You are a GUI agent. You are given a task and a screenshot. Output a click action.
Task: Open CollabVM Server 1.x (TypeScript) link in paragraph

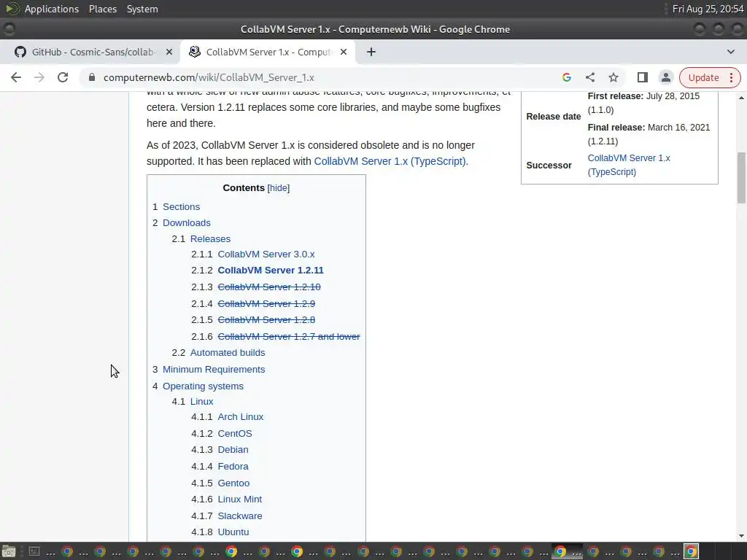(391, 161)
